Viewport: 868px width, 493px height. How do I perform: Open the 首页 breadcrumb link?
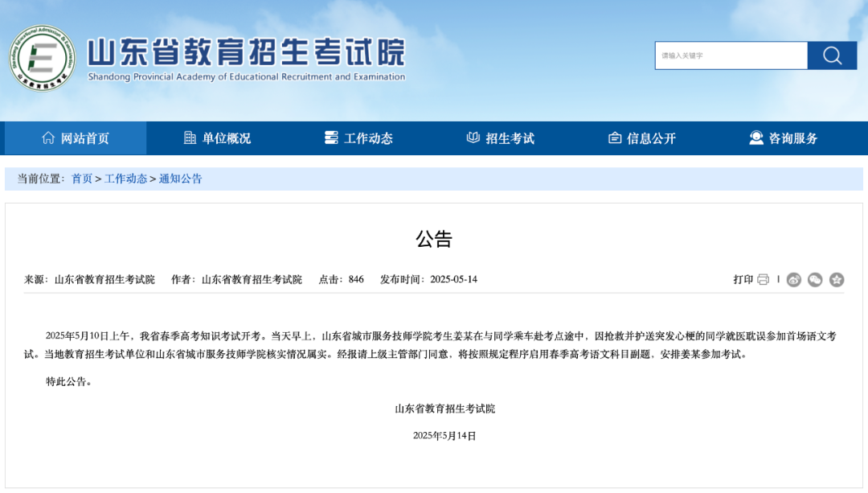tap(81, 179)
